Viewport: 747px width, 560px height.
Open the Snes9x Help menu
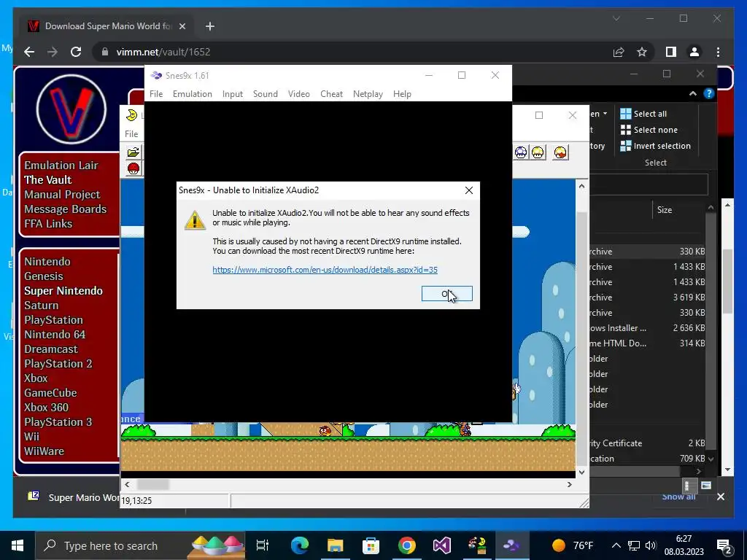tap(402, 94)
